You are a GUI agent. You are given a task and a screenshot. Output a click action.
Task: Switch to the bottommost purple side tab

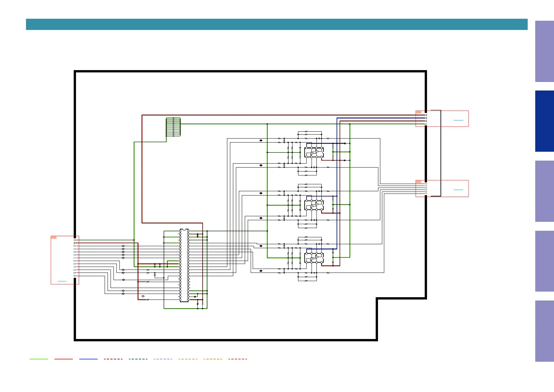click(544, 331)
